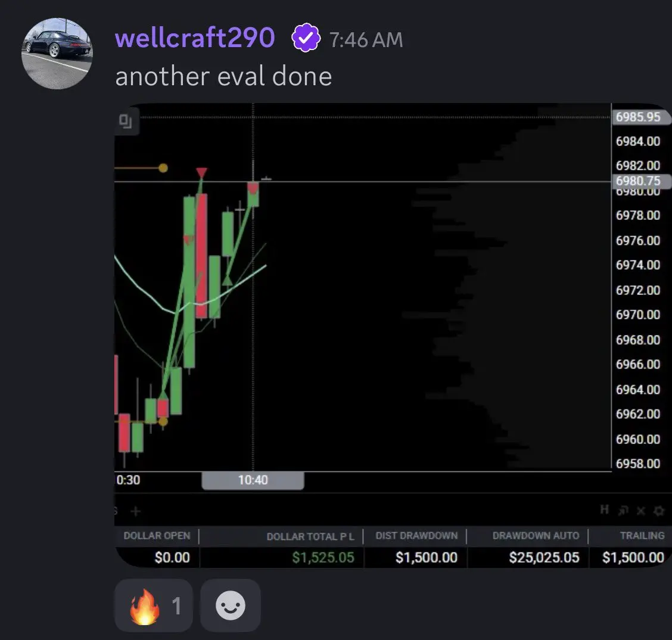Open the wellcraft290 username profile

195,38
